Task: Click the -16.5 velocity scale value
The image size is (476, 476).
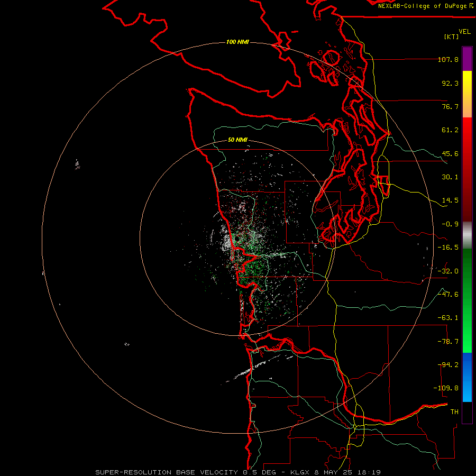Action: (x=448, y=248)
